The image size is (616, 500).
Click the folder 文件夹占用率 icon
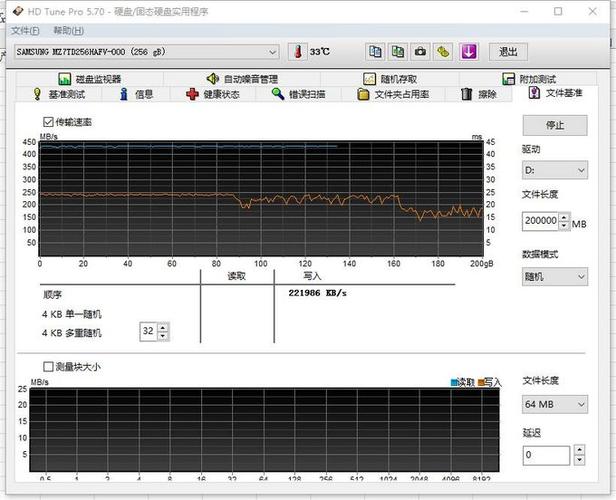[363, 94]
